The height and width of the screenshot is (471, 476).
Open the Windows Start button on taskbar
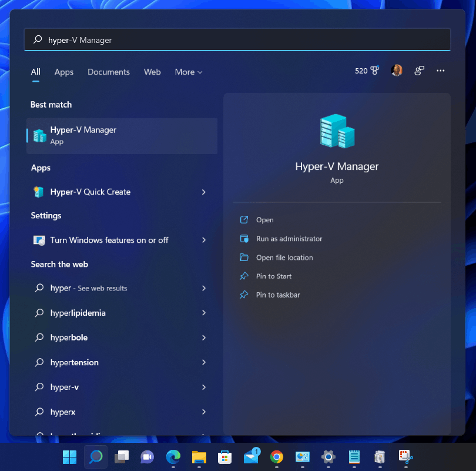tap(69, 457)
